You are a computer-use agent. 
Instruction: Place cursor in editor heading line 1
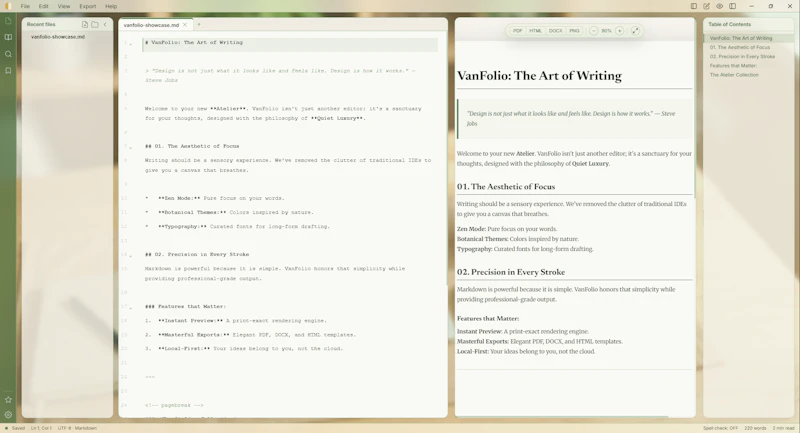point(290,43)
